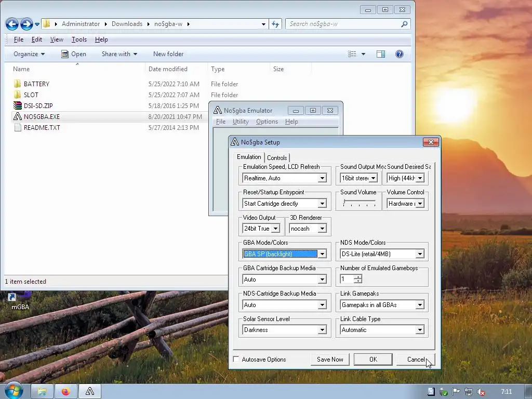Image resolution: width=532 pixels, height=399 pixels.
Task: Select the README.TXT document icon
Action: [x=18, y=128]
